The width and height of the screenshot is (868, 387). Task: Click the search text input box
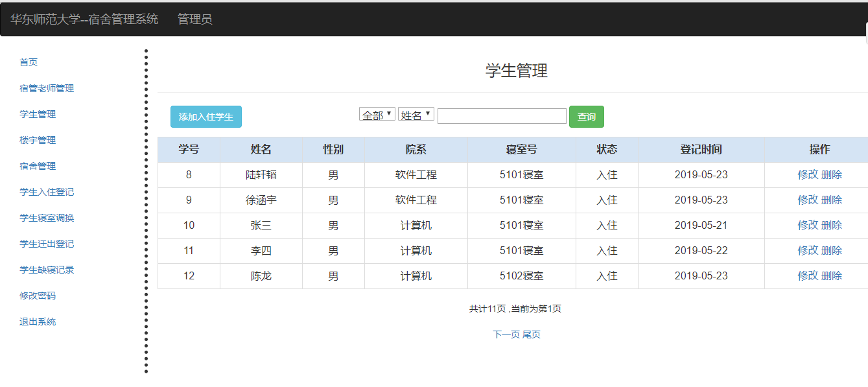502,116
